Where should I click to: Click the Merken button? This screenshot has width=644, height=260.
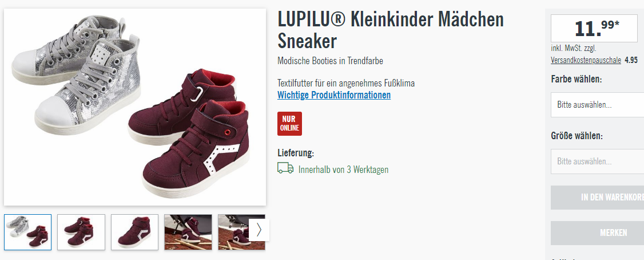(x=598, y=233)
